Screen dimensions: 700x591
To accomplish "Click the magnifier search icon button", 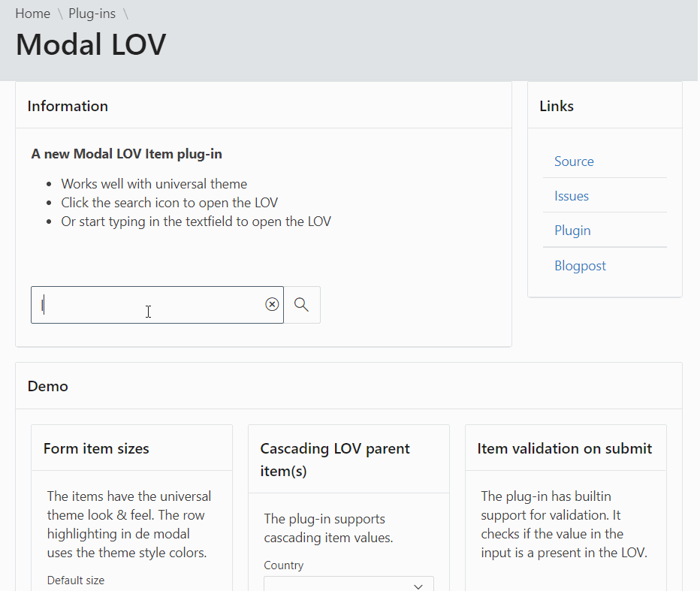I will point(302,305).
